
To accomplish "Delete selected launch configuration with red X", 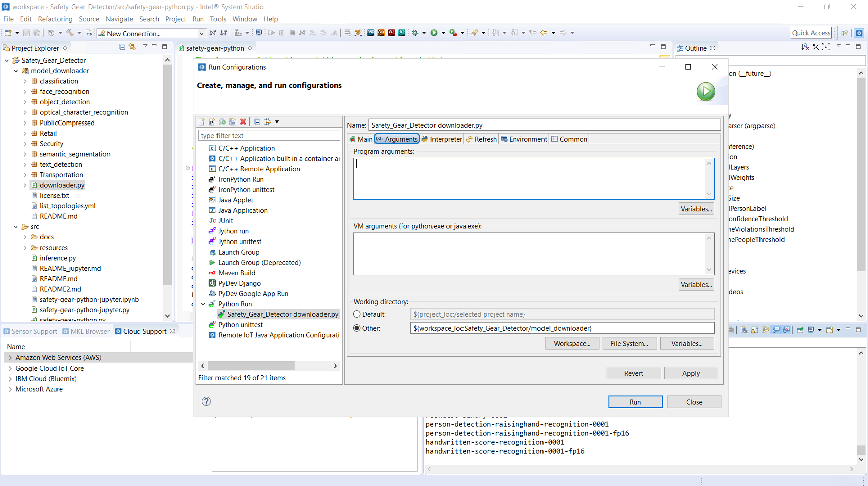I will (243, 122).
